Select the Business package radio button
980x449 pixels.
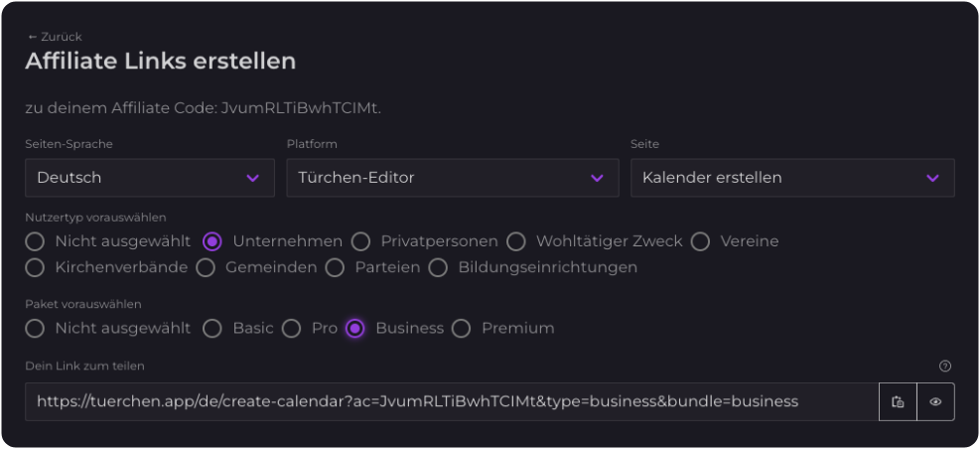pos(355,328)
